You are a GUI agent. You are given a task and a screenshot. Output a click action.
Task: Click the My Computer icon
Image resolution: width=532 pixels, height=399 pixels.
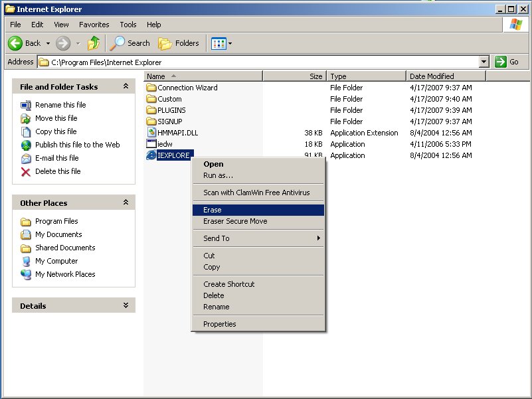coord(26,262)
